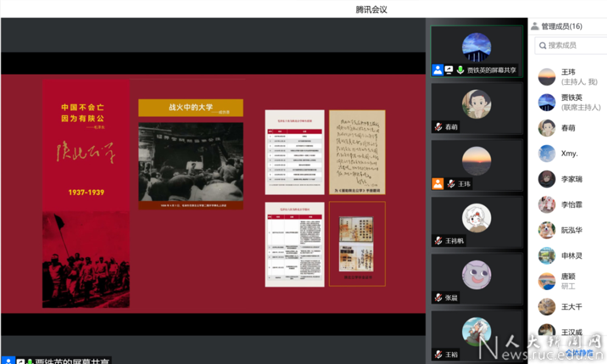Click the 腾讯会议 window title

pos(371,10)
